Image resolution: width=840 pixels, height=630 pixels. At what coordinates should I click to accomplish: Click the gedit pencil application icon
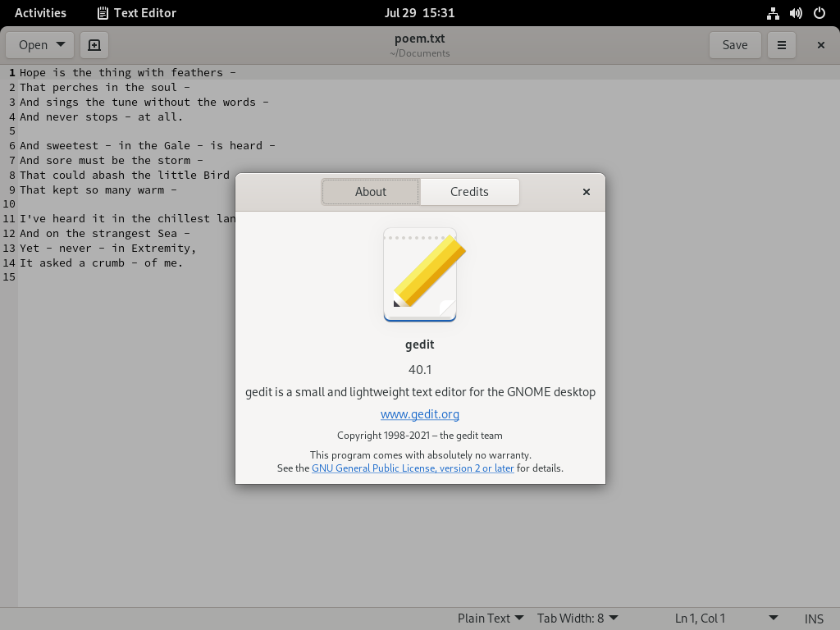(423, 275)
